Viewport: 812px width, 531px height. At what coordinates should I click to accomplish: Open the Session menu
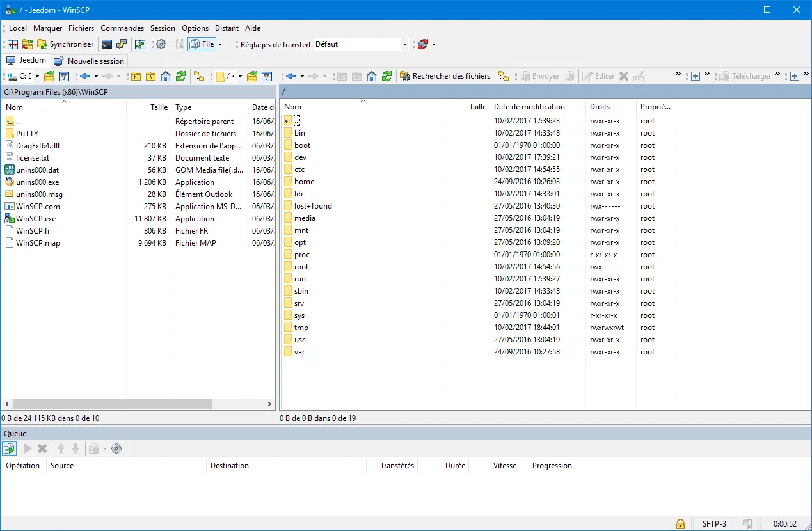click(x=163, y=28)
